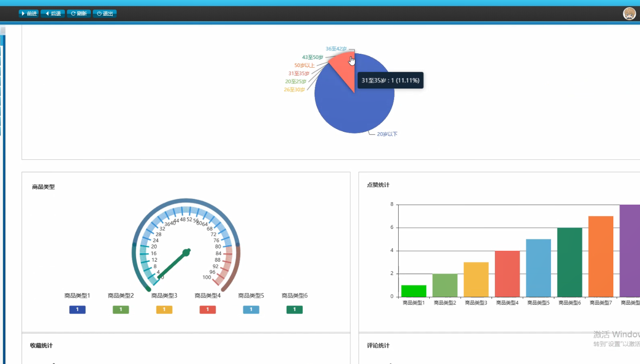Click the gauge label 商品类型5
Image resolution: width=640 pixels, height=364 pixels.
point(251,295)
